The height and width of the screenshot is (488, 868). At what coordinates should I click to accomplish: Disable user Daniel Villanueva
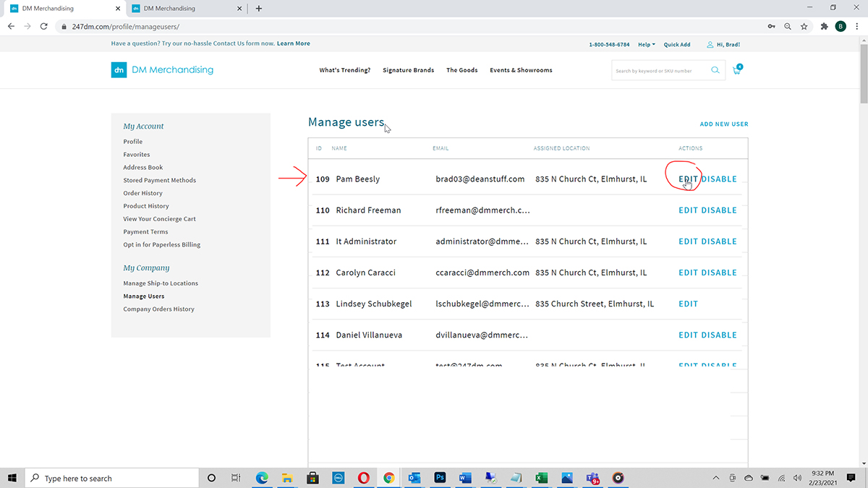click(719, 335)
